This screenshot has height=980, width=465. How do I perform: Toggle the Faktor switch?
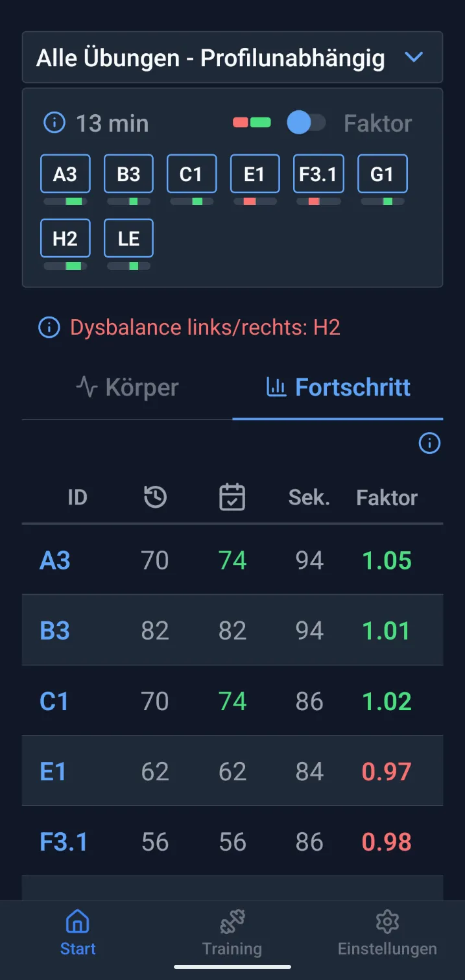(306, 123)
